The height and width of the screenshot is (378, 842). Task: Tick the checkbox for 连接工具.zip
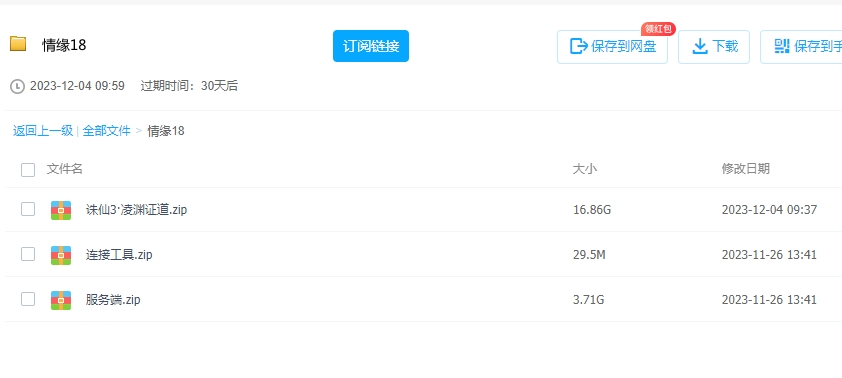click(28, 255)
